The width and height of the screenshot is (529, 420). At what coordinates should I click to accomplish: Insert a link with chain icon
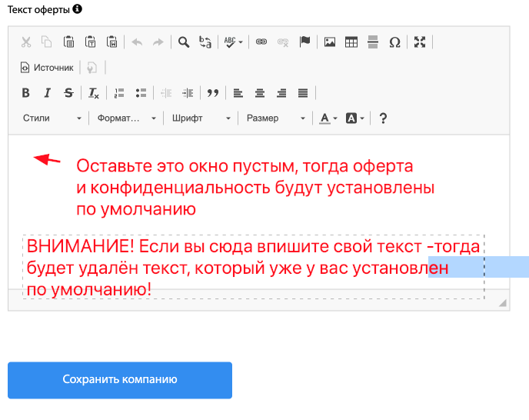[x=261, y=42]
